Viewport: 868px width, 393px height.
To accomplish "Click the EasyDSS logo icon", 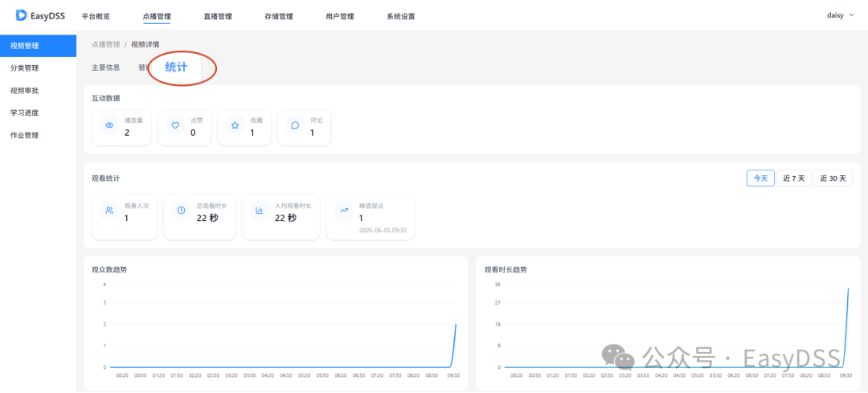I will pos(22,15).
